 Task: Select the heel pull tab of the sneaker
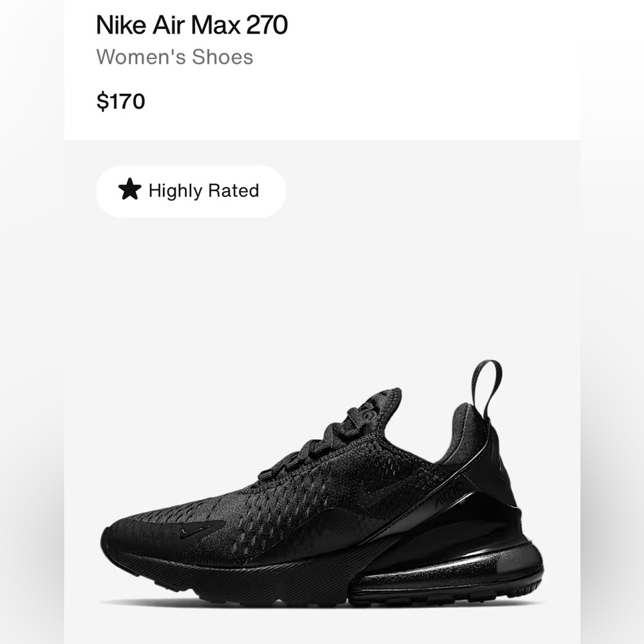pyautogui.click(x=487, y=380)
